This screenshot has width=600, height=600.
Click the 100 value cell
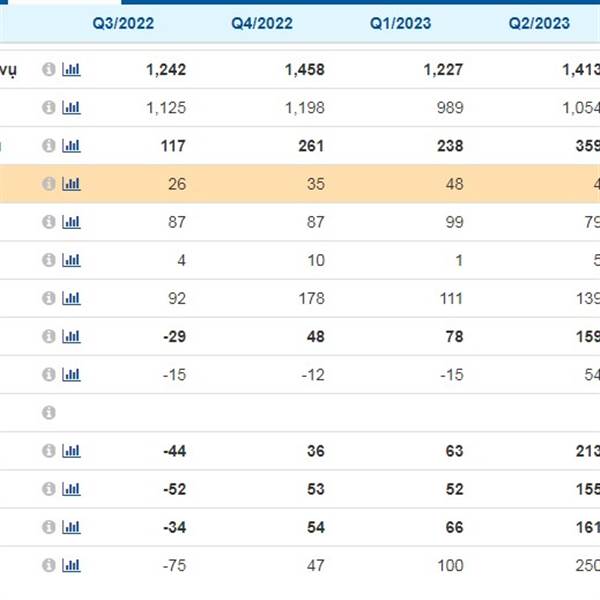[x=451, y=566]
